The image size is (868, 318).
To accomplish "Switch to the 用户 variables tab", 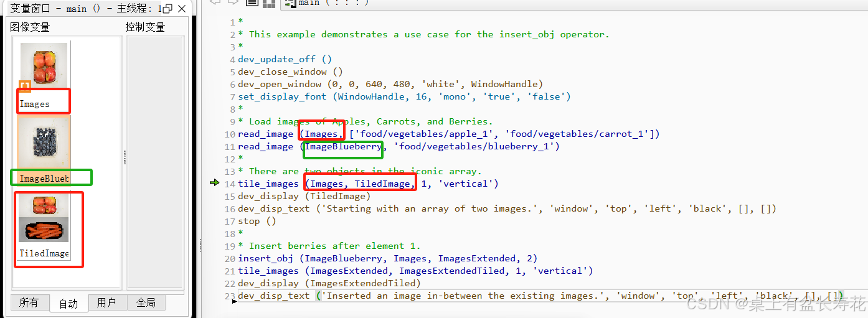I will pos(106,303).
